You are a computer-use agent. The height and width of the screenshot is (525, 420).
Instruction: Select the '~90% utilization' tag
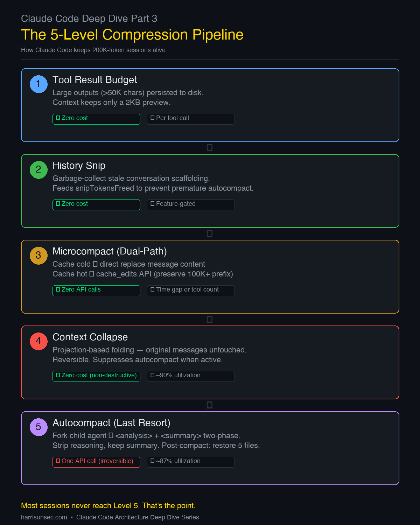pos(191,376)
